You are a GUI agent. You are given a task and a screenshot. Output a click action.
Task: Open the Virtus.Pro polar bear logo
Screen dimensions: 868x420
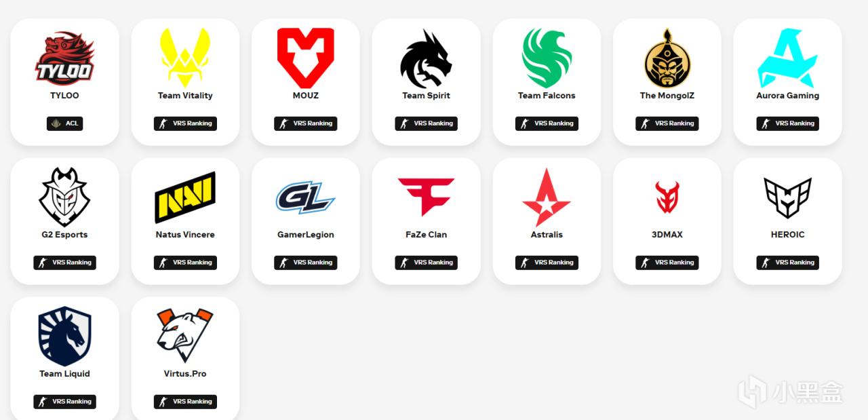click(185, 336)
